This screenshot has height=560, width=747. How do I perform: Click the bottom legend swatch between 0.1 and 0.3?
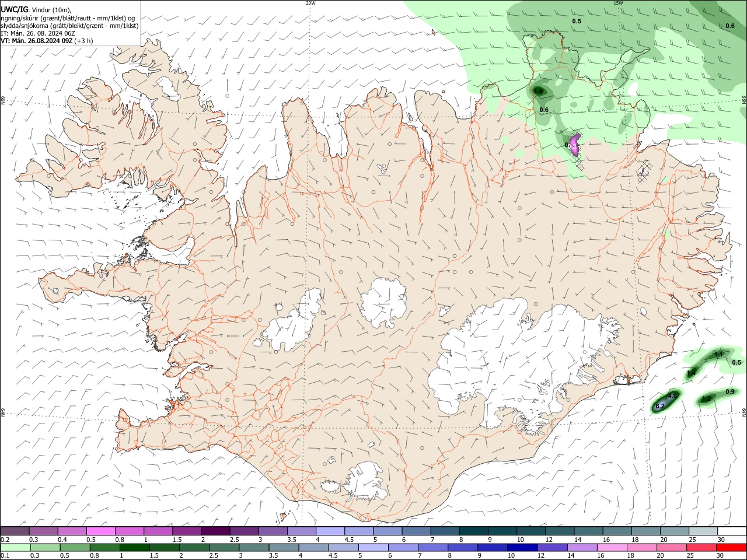click(x=15, y=547)
